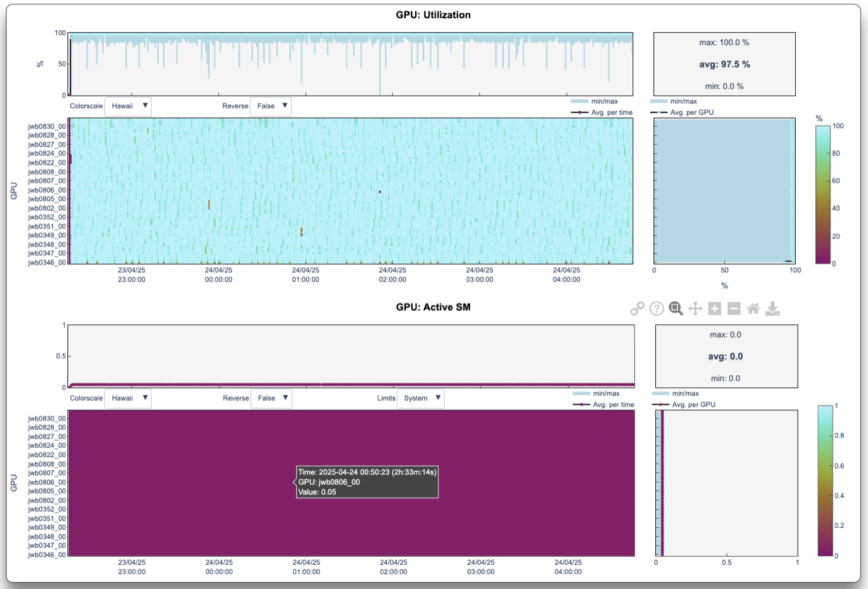Image resolution: width=868 pixels, height=589 pixels.
Task: Click the Utilization percent color bar
Action: (823, 195)
